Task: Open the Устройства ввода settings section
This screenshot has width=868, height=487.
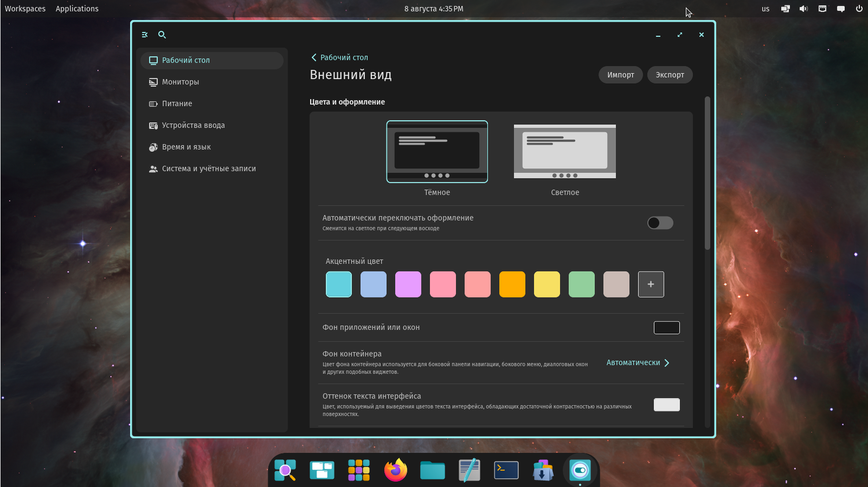Action: pos(212,126)
